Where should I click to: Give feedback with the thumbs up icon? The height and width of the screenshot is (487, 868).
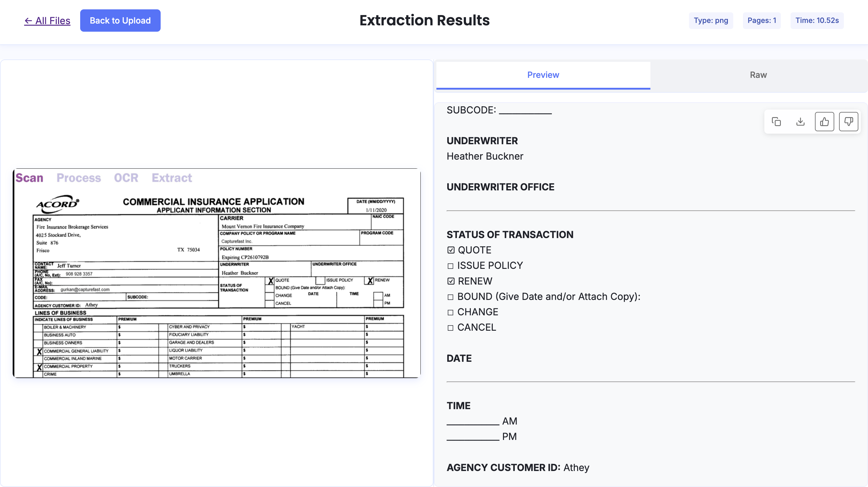coord(825,122)
